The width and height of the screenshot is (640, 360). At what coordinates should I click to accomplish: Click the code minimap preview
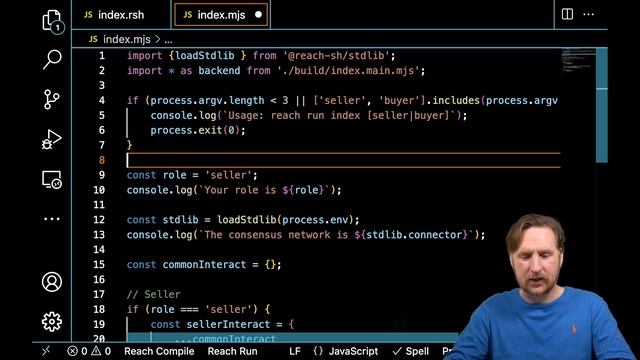point(578,61)
